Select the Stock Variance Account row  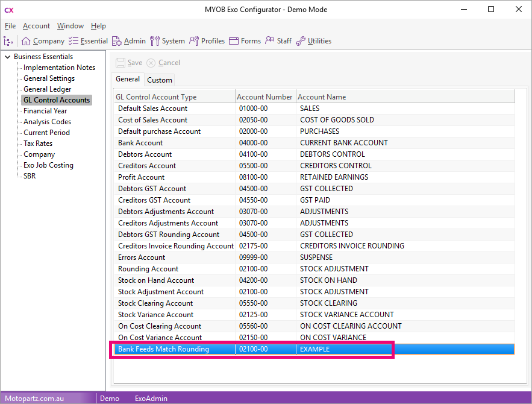pos(314,315)
